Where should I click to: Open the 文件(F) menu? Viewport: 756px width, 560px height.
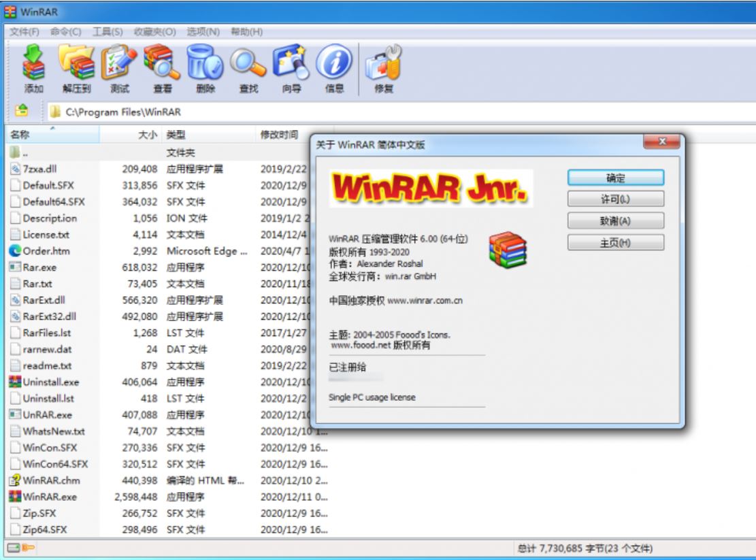[24, 32]
